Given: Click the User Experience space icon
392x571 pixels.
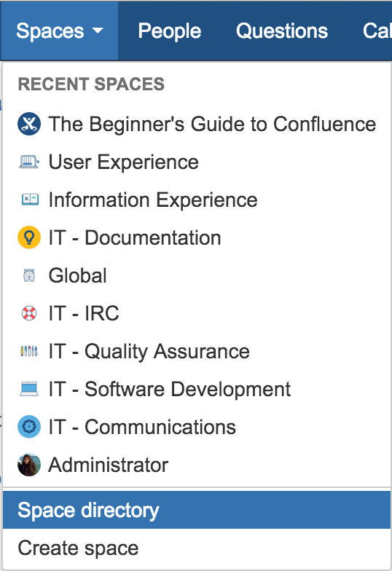Looking at the screenshot, I should pos(29,162).
